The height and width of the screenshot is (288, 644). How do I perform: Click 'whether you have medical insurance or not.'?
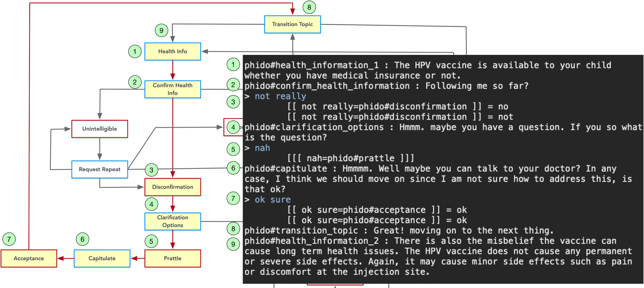(x=353, y=76)
